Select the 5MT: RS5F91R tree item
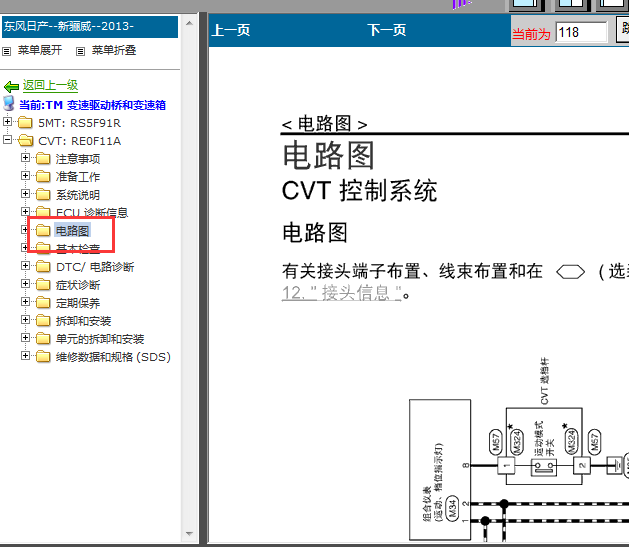Viewport: 629px width, 547px height. 79,123
